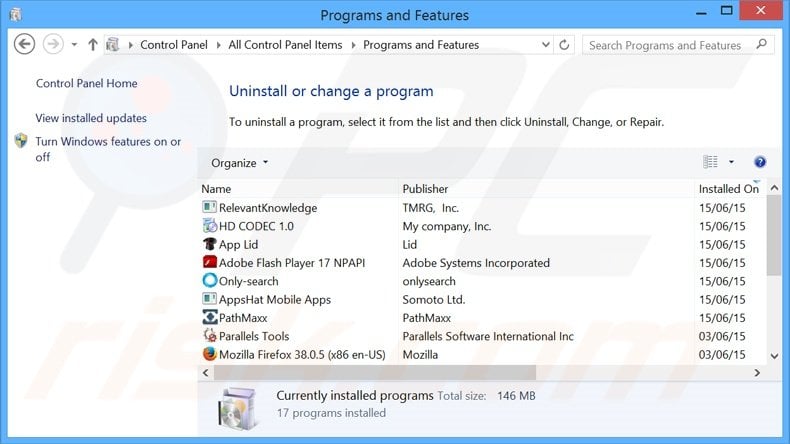
Task: Click the Only-search circle icon
Action: tap(209, 280)
